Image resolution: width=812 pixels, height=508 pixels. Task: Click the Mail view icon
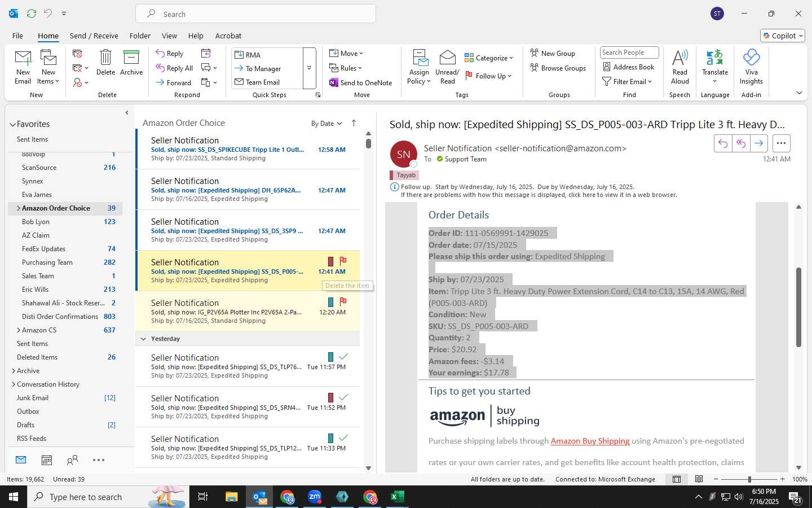pyautogui.click(x=21, y=460)
